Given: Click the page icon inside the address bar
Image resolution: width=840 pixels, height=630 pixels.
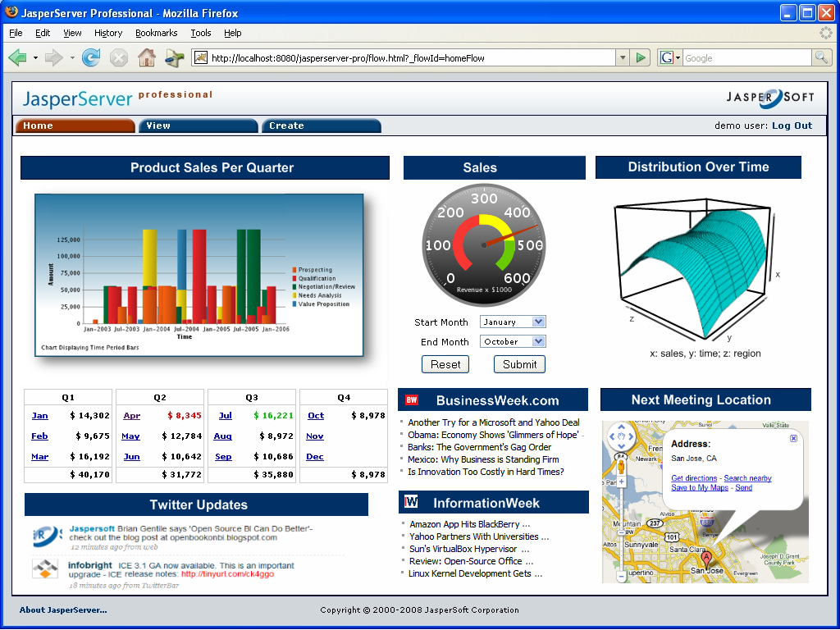Looking at the screenshot, I should click(x=200, y=57).
